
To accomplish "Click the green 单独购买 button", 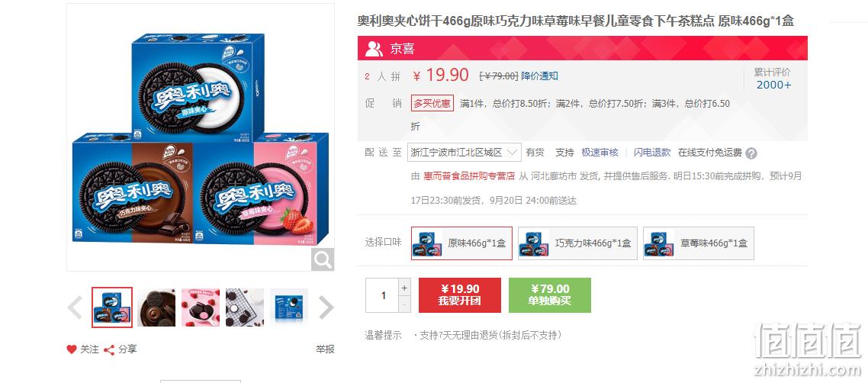I will [550, 295].
